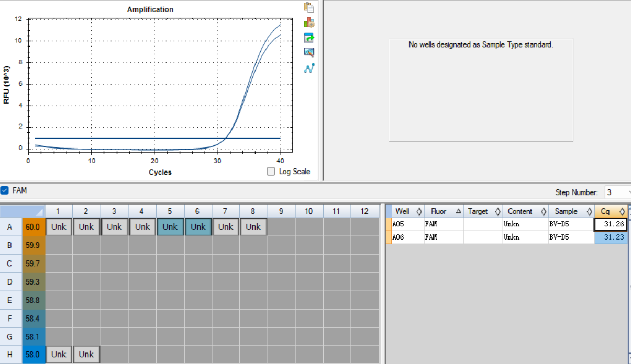This screenshot has height=364, width=631.
Task: Select plate row H header
Action: coord(10,355)
